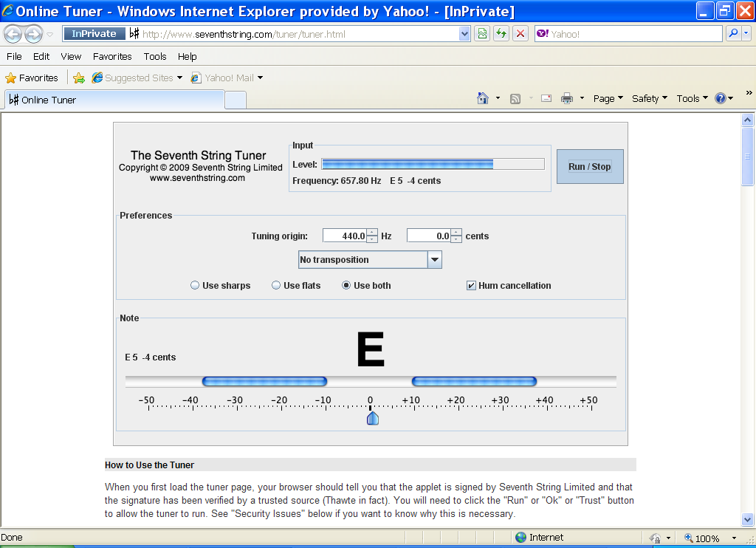Decrease tuning origin Hz with down arrow
Viewport: 756px width, 548px height.
tap(372, 239)
